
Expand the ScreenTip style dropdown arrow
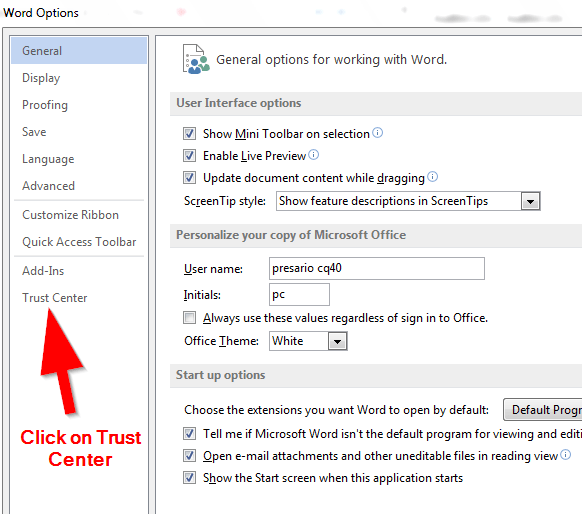click(530, 201)
